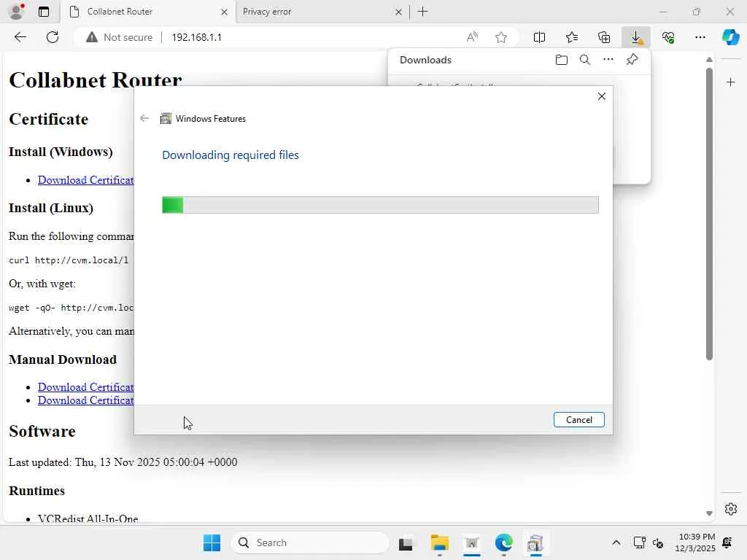Click the page vertical scrollbar thumb

[x=709, y=214]
